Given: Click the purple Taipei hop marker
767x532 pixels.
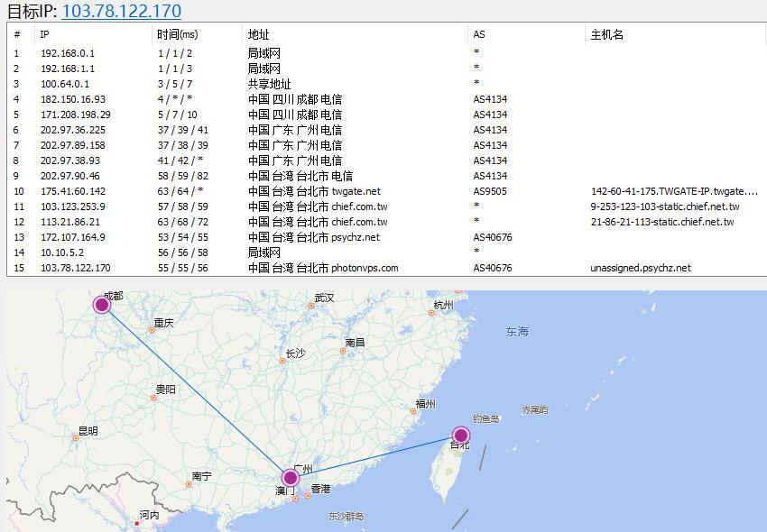Looking at the screenshot, I should point(461,436).
